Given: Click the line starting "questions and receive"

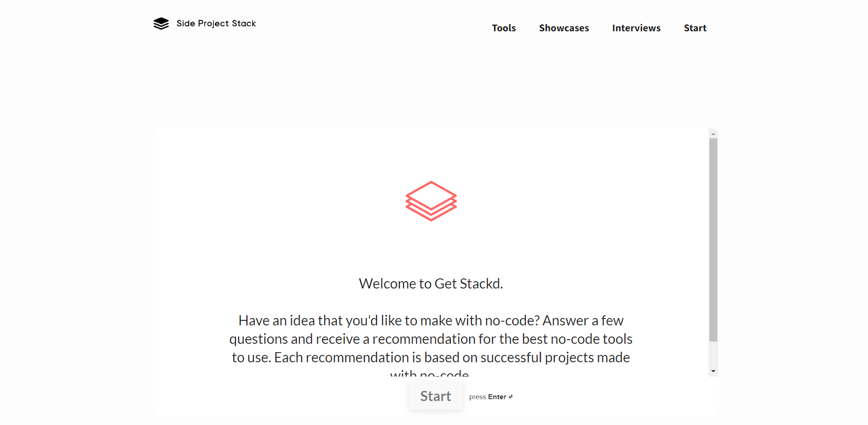Looking at the screenshot, I should 431,339.
